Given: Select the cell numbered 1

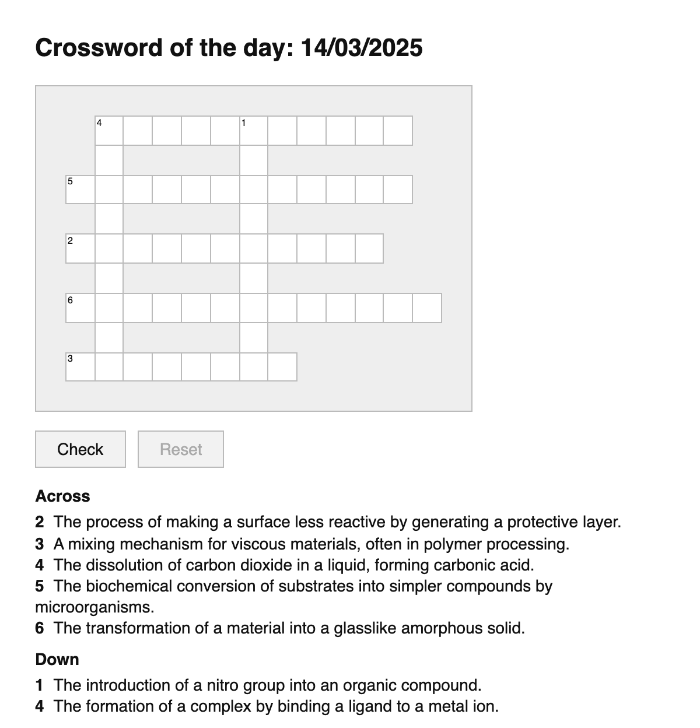Looking at the screenshot, I should point(254,131).
